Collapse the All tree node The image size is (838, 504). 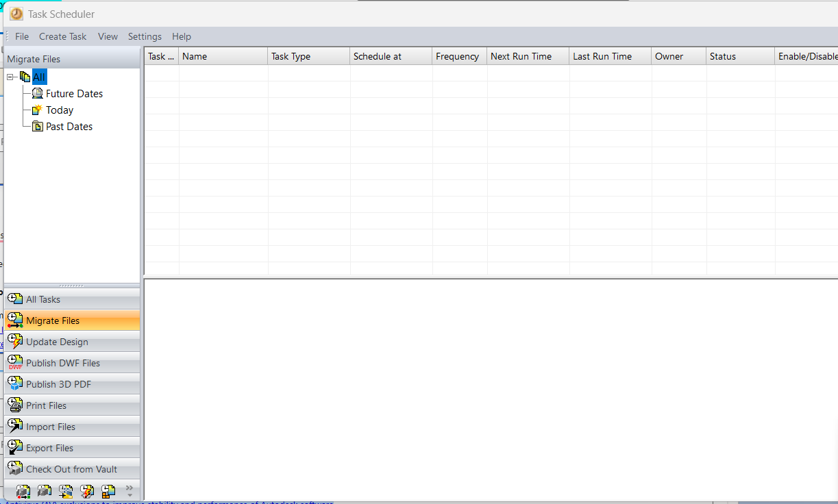pyautogui.click(x=10, y=77)
